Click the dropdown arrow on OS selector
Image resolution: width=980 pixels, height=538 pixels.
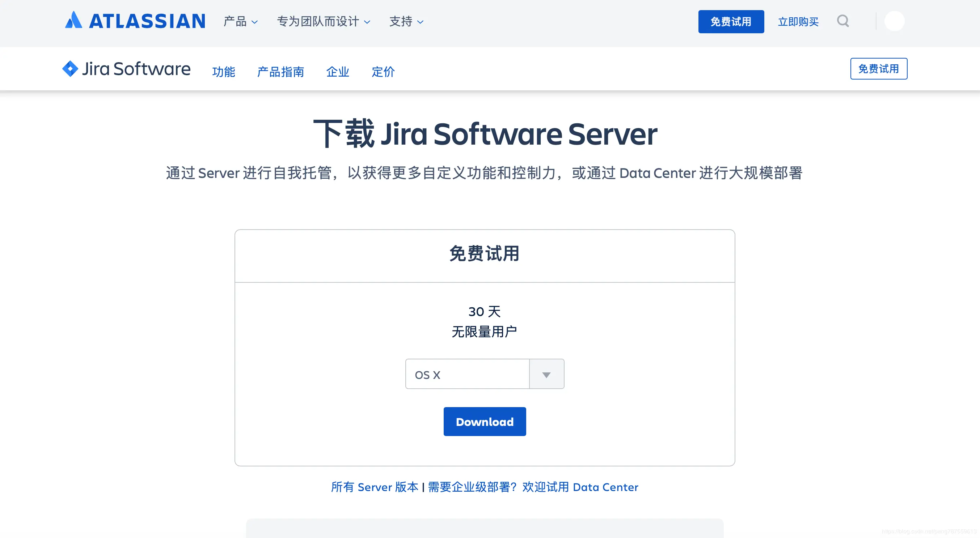pos(546,374)
